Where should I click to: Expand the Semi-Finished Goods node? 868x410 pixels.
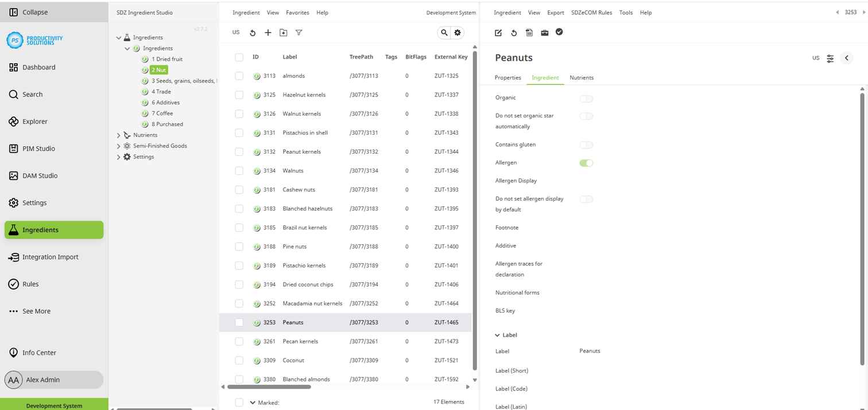(119, 146)
